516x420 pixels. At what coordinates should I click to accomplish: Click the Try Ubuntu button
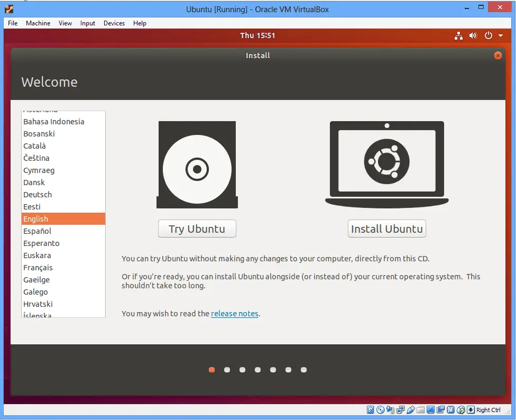[x=197, y=229]
